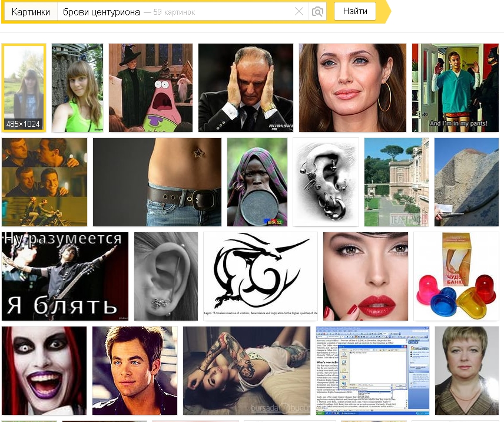Click the 59 картинок results count text
The width and height of the screenshot is (504, 422).
174,12
